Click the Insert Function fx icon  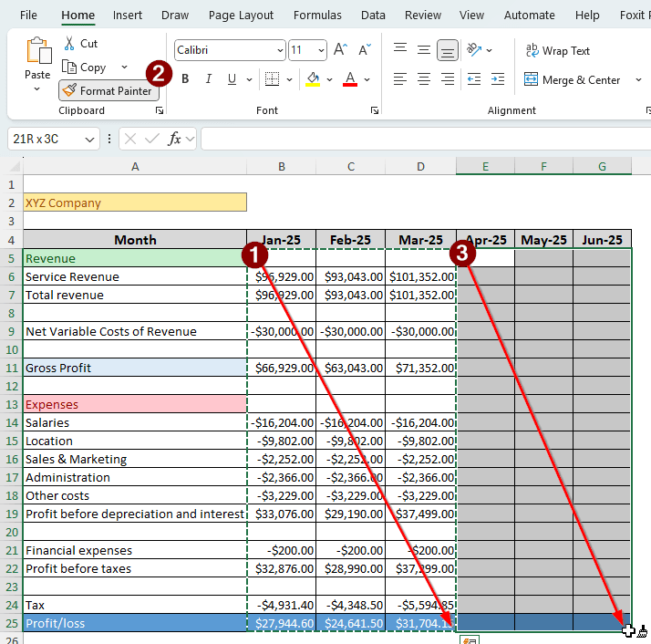(x=175, y=139)
